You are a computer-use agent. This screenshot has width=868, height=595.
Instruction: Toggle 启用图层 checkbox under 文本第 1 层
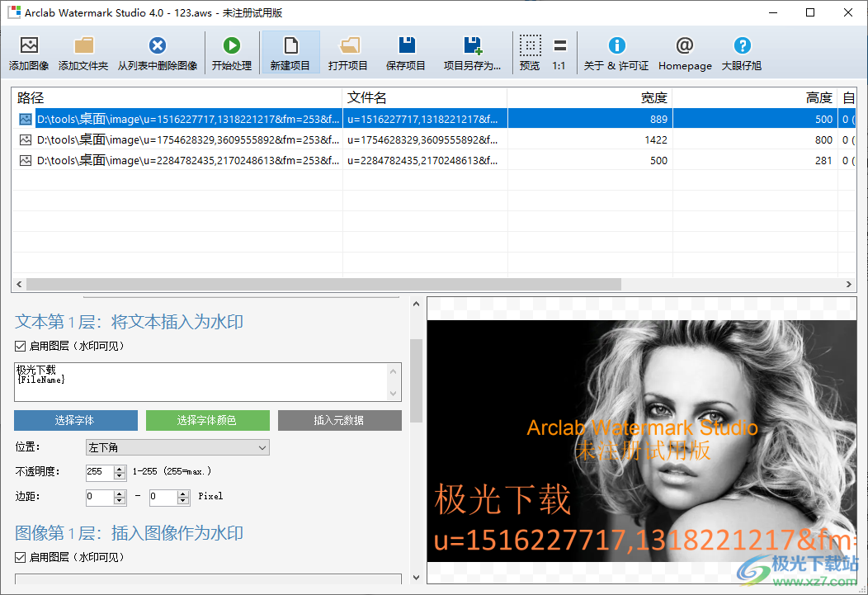pyautogui.click(x=21, y=346)
